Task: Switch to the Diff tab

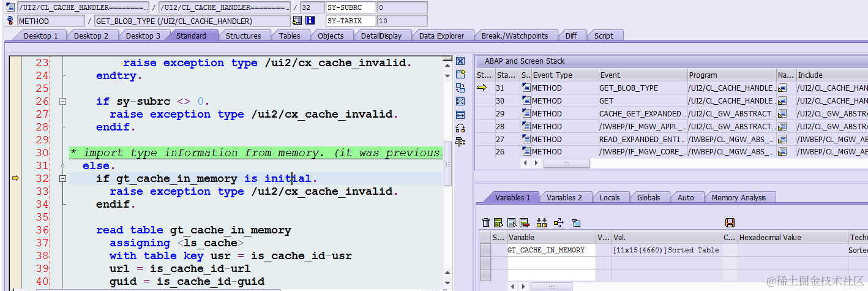Action: click(571, 36)
